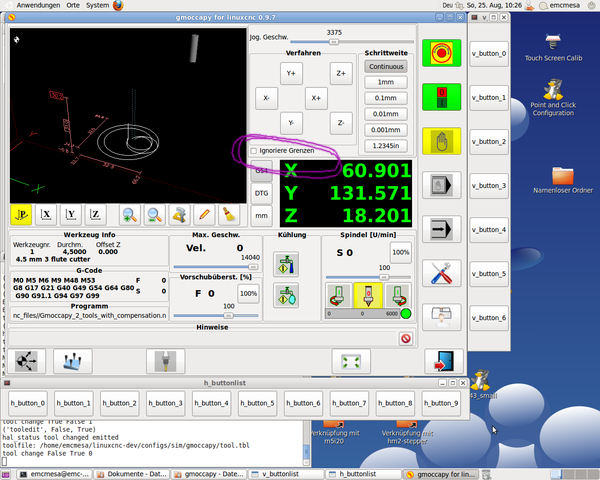Open Touch Screen Calib desktop icon

click(553, 48)
